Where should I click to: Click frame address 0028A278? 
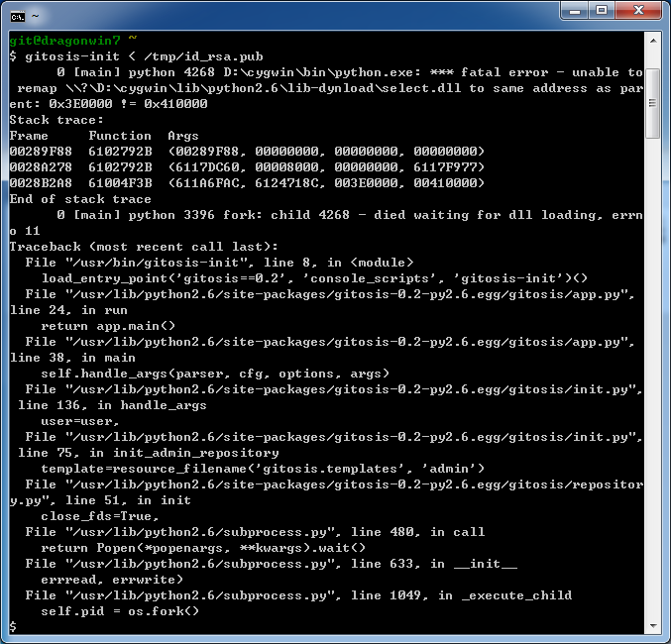coord(41,167)
